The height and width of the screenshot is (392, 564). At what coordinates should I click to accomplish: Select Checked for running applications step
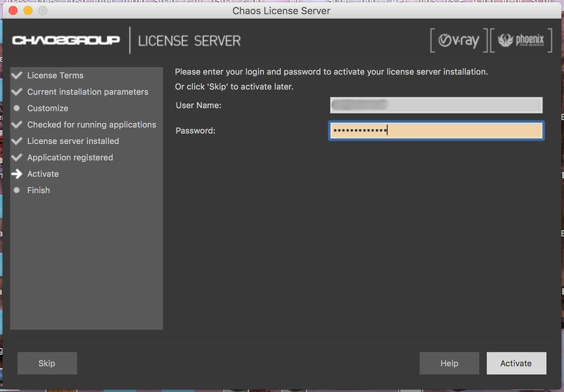(91, 125)
